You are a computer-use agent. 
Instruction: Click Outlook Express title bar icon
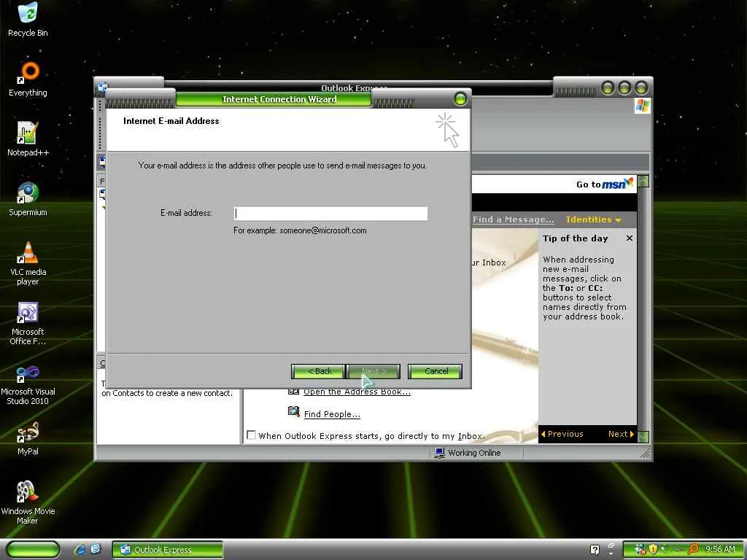click(102, 87)
